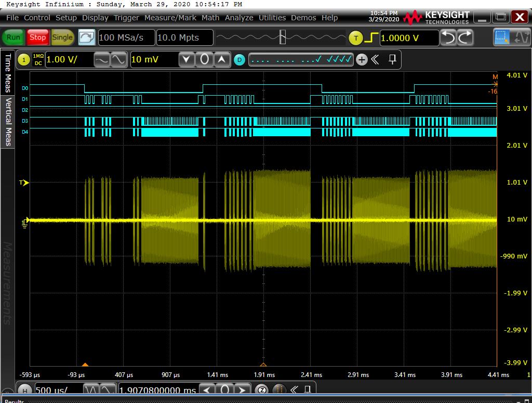
Task: Toggle the horizontal zoom Z button
Action: coord(262,389)
